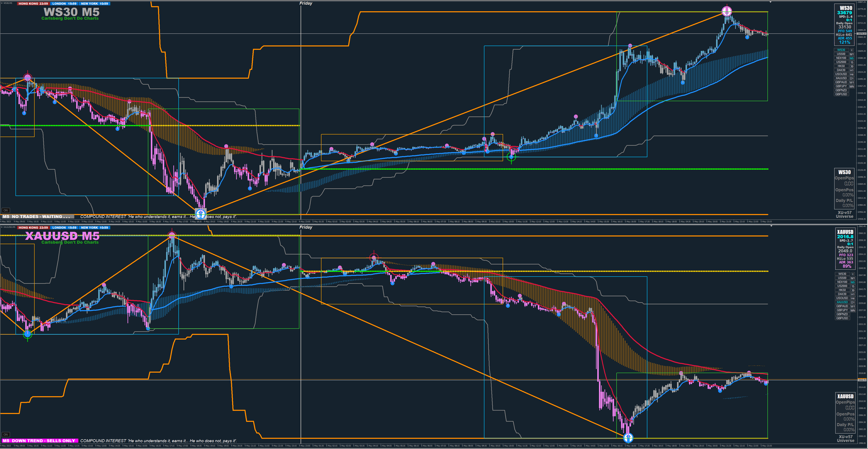Click the pink circle marker at WS30 top high
The width and height of the screenshot is (868, 449).
(x=727, y=11)
